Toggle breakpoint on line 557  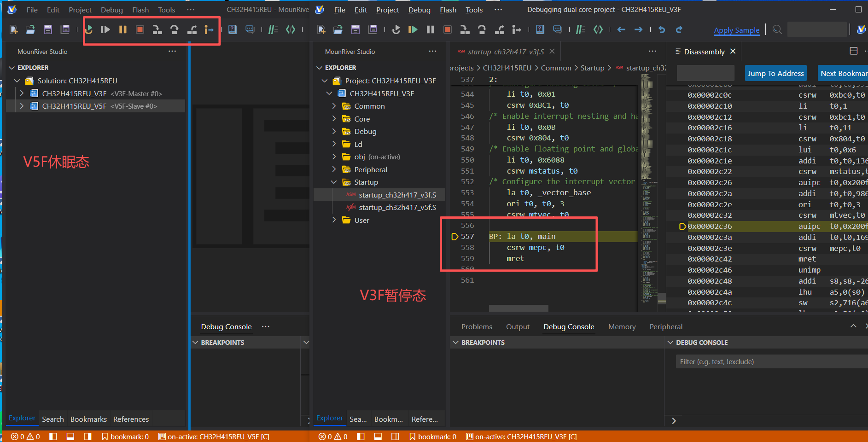[x=454, y=237]
